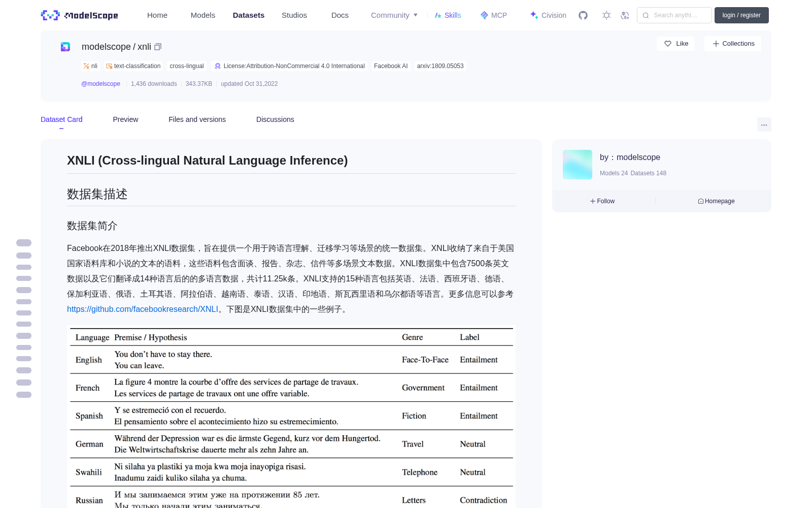Select the Dataset Card tab
Image resolution: width=812 pixels, height=508 pixels.
tap(61, 119)
